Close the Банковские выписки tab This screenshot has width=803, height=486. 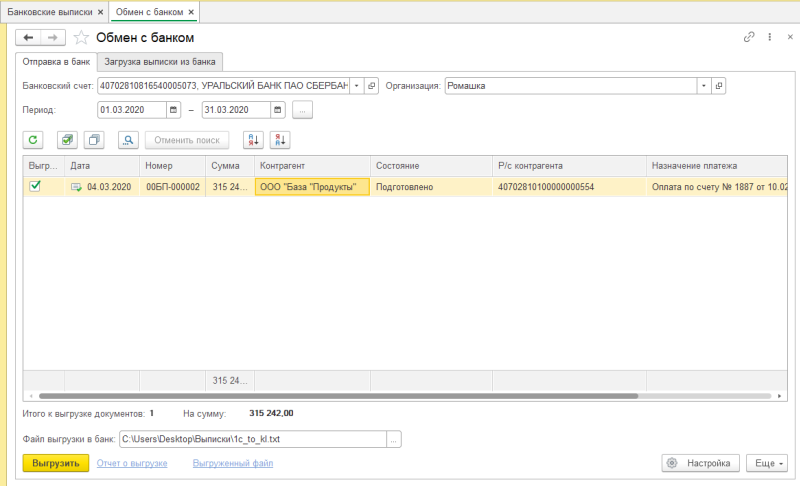[100, 12]
